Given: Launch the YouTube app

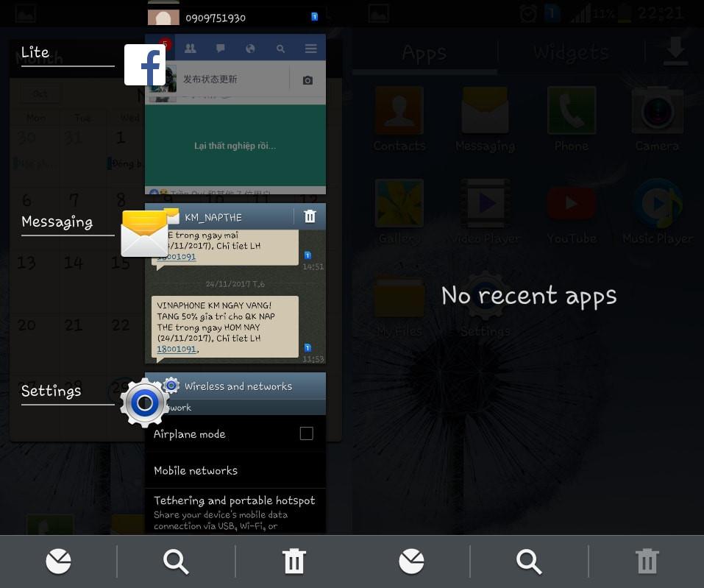Looking at the screenshot, I should tap(571, 203).
